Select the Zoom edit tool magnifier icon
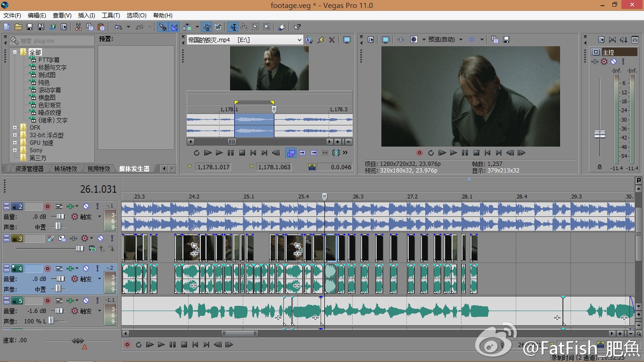This screenshot has height=362, width=644. [267, 27]
